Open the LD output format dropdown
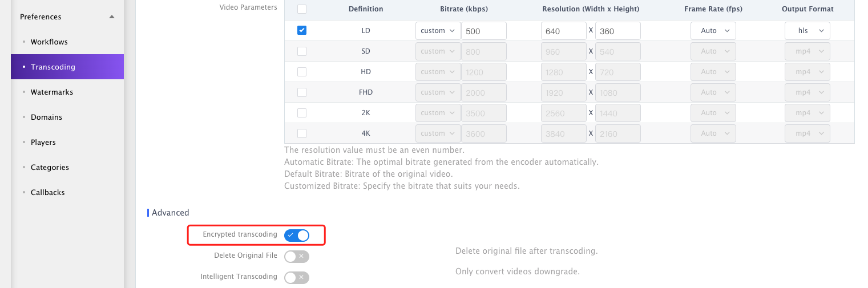The height and width of the screenshot is (288, 868). [x=808, y=31]
